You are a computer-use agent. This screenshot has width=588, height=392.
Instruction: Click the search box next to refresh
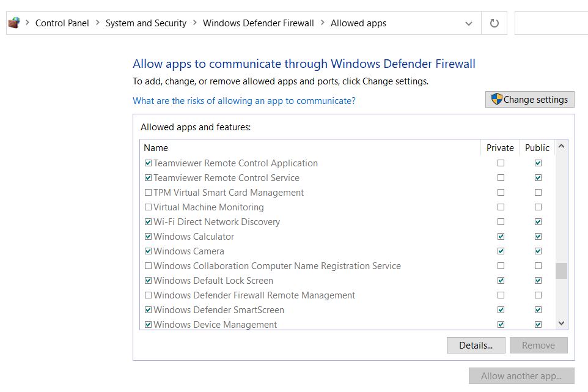click(551, 23)
